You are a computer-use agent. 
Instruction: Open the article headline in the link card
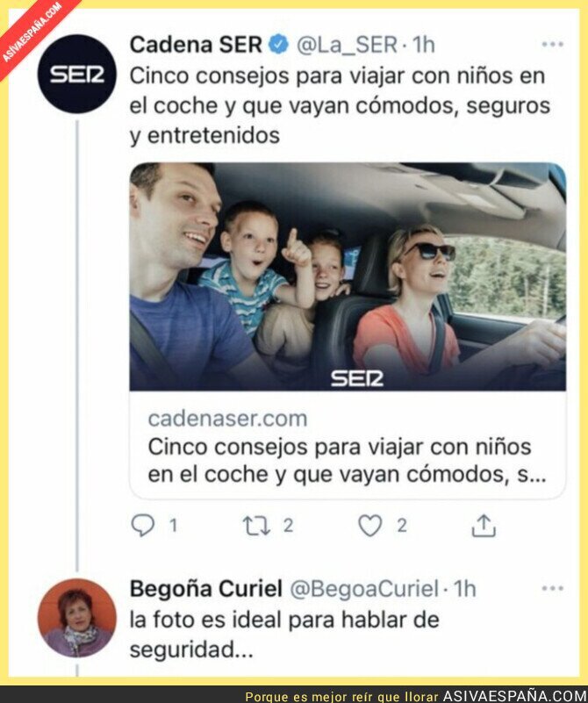[x=347, y=461]
